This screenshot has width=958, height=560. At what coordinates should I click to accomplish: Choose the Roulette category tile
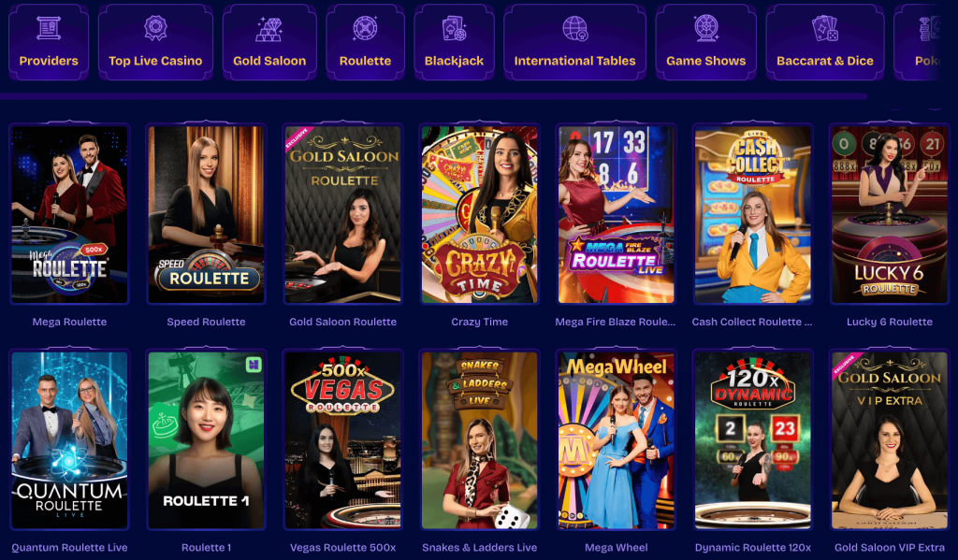366,42
